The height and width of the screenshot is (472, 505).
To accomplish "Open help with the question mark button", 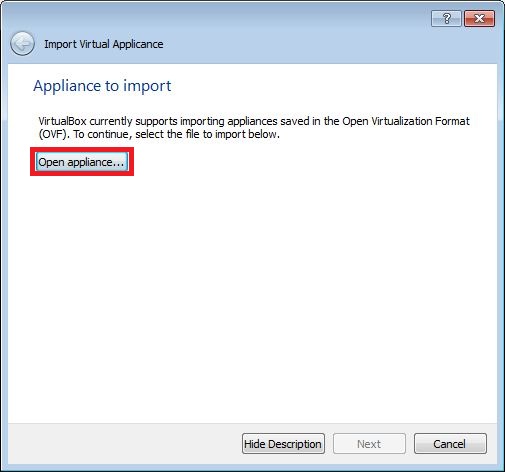I will (446, 18).
